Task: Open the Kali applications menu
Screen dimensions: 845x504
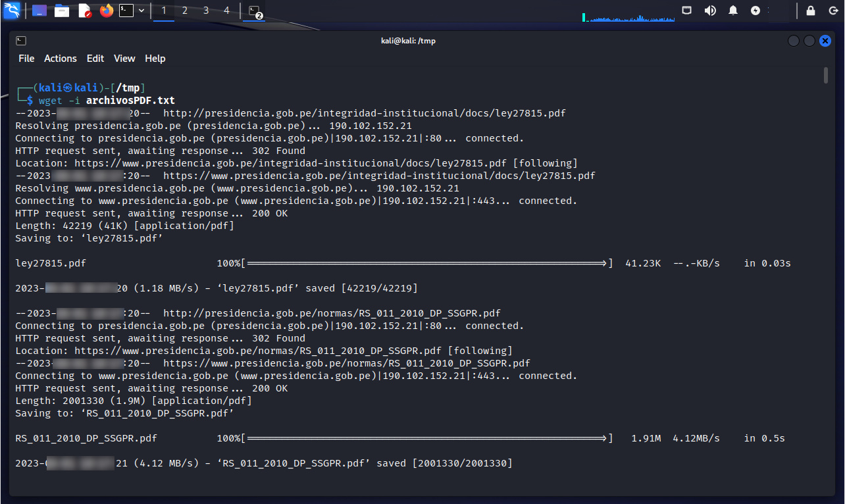Action: [13, 10]
